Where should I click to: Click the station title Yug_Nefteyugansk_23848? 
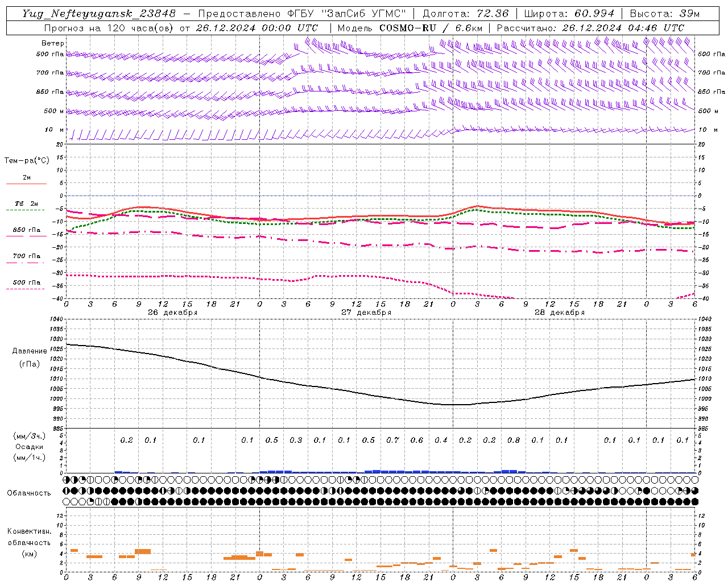coord(99,14)
